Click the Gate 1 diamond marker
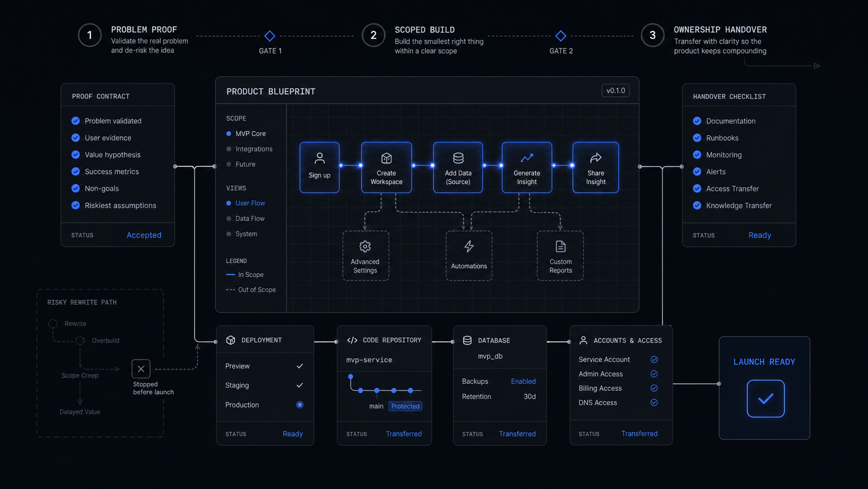The width and height of the screenshot is (868, 489). point(269,36)
